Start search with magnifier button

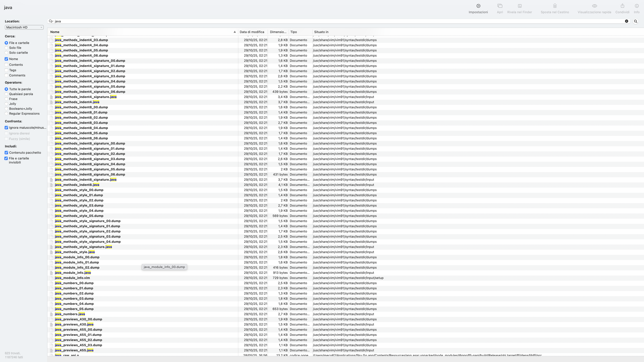635,21
